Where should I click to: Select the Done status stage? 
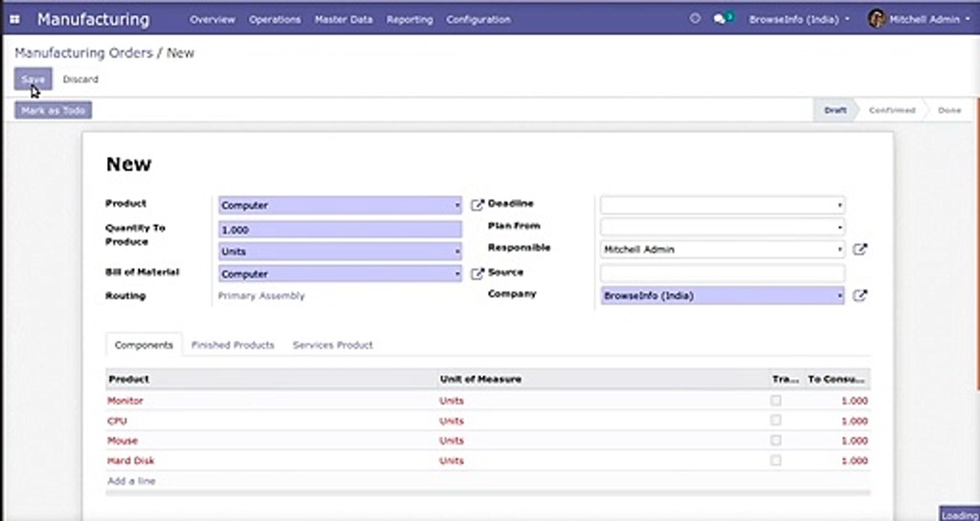click(950, 111)
